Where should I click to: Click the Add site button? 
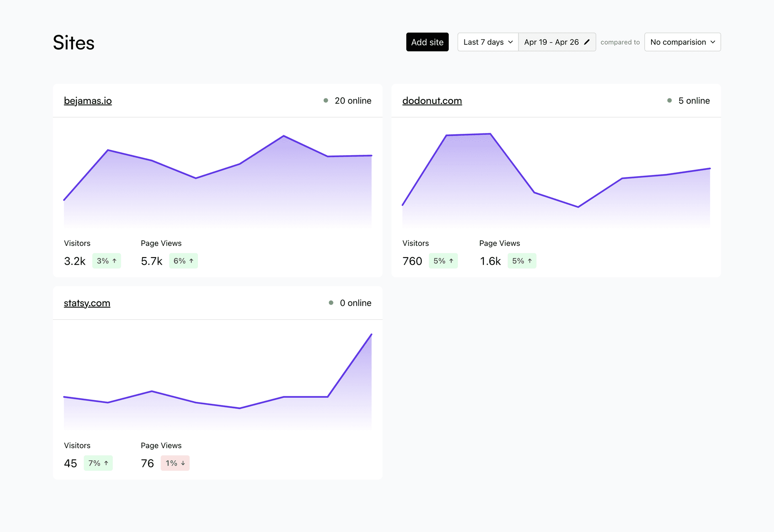coord(427,42)
